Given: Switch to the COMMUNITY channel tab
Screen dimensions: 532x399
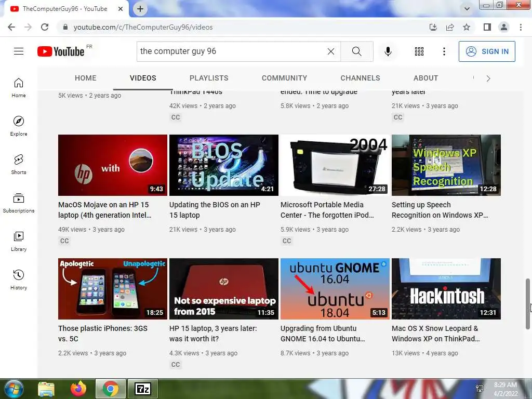Looking at the screenshot, I should (284, 78).
